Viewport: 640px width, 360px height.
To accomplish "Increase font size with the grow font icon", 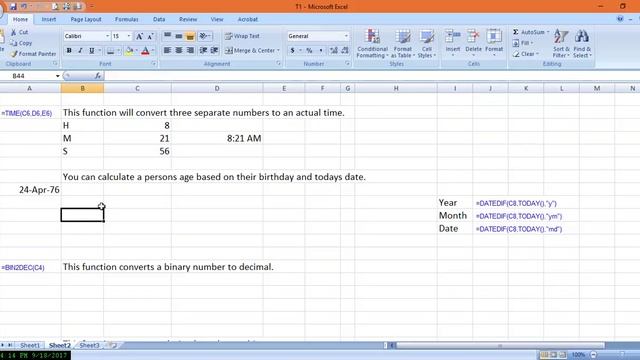I will [x=139, y=36].
